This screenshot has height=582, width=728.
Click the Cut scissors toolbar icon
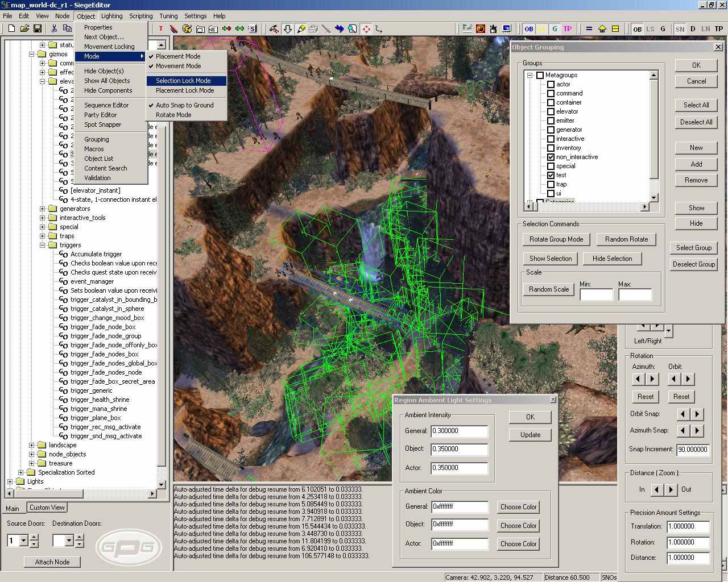54,28
